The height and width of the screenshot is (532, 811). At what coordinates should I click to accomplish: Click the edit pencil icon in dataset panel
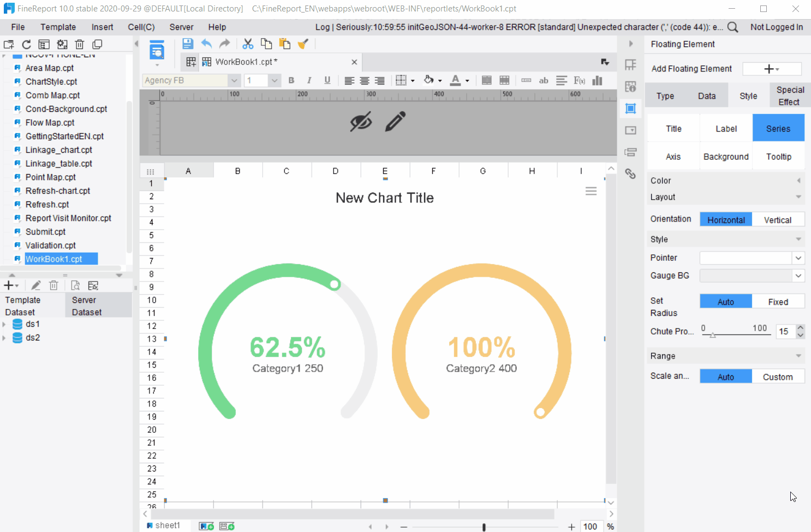(34, 285)
